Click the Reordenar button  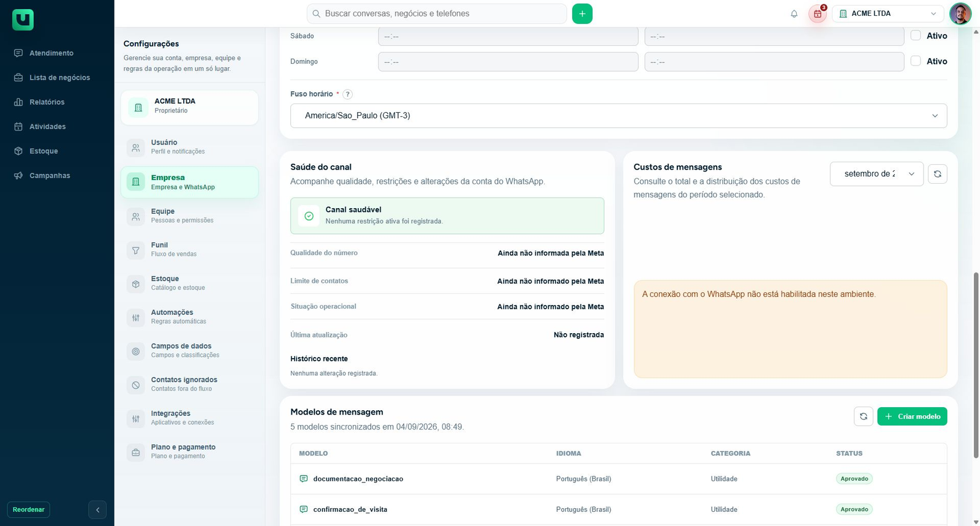[29, 509]
